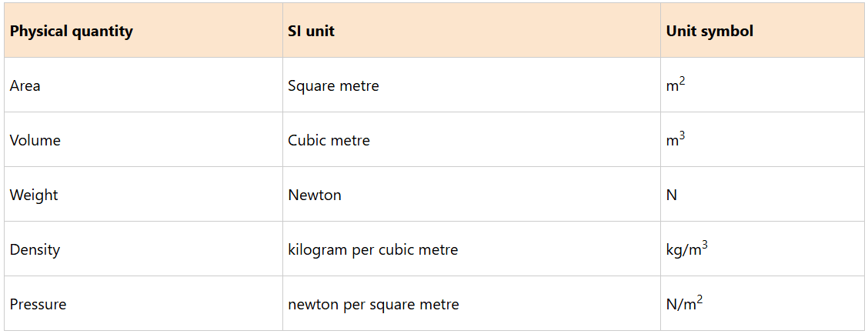The height and width of the screenshot is (334, 868).
Task: Click the 'Physical quantity' column header
Action: coord(71,32)
